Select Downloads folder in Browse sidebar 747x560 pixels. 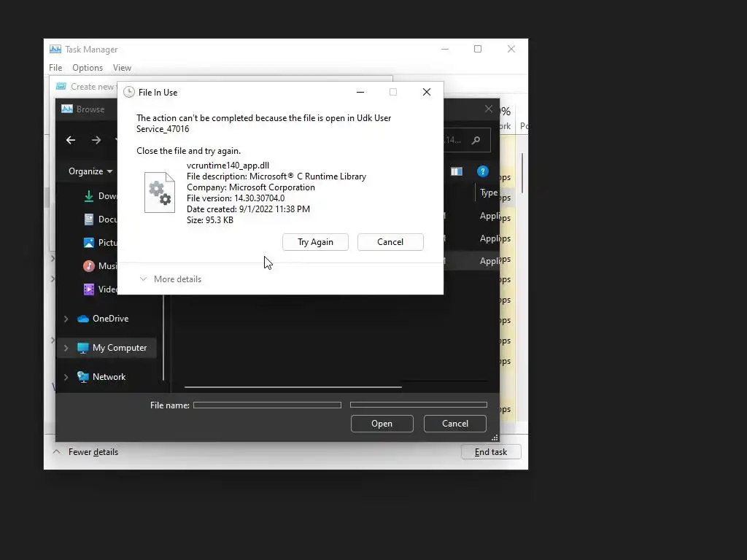[x=100, y=195]
